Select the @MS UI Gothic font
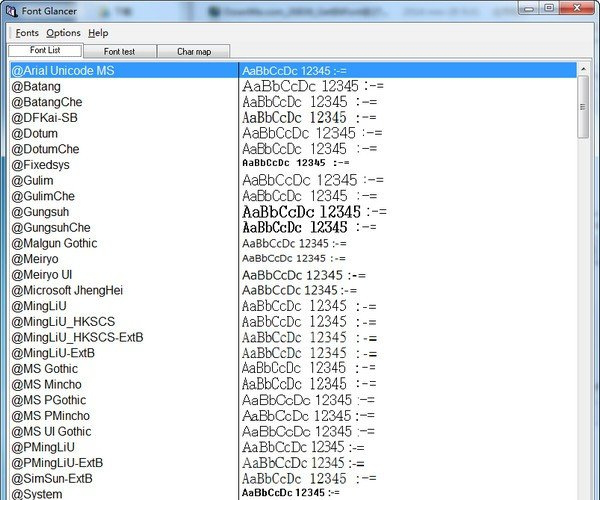The height and width of the screenshot is (520, 600). 51,432
